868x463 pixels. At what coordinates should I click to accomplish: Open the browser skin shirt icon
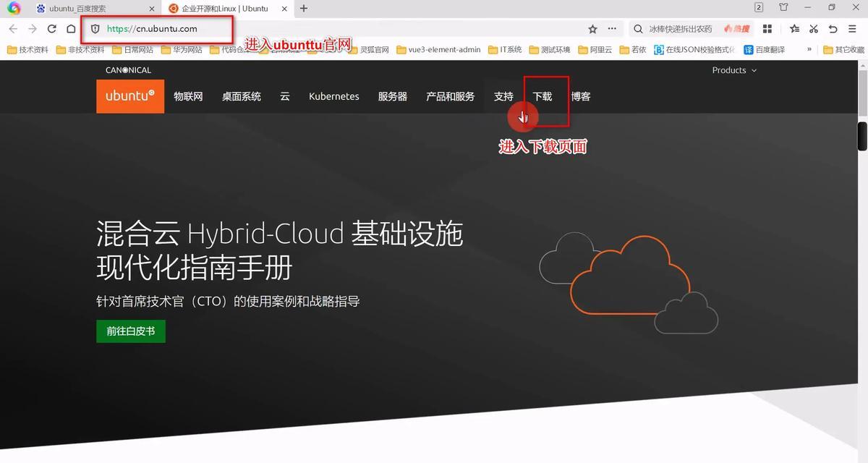click(784, 7)
